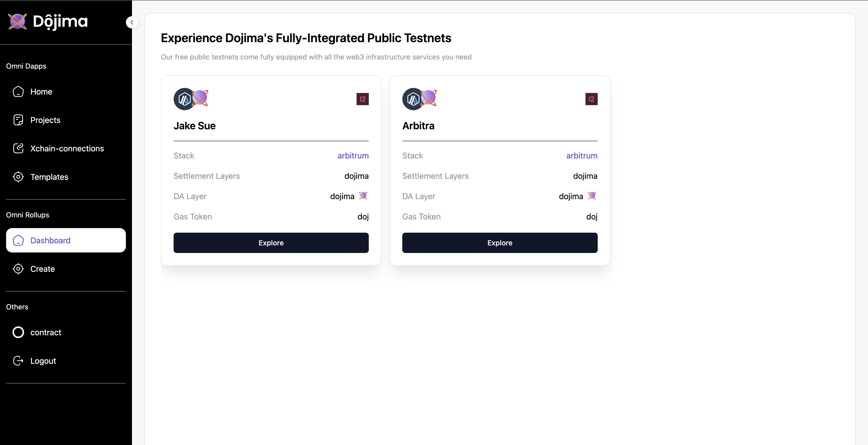Click the Xchain-connections link icon
This screenshot has width=868, height=445.
point(18,148)
